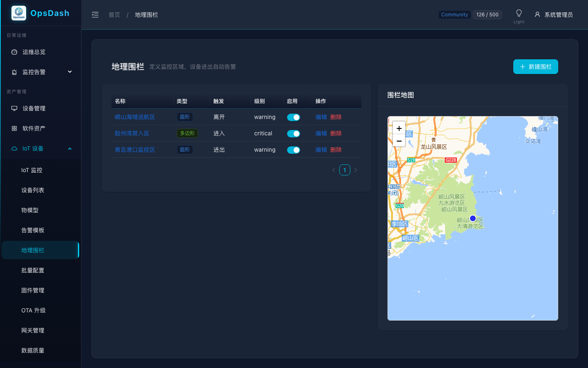Click the 新建围栏 button
The width and height of the screenshot is (588, 368).
536,67
